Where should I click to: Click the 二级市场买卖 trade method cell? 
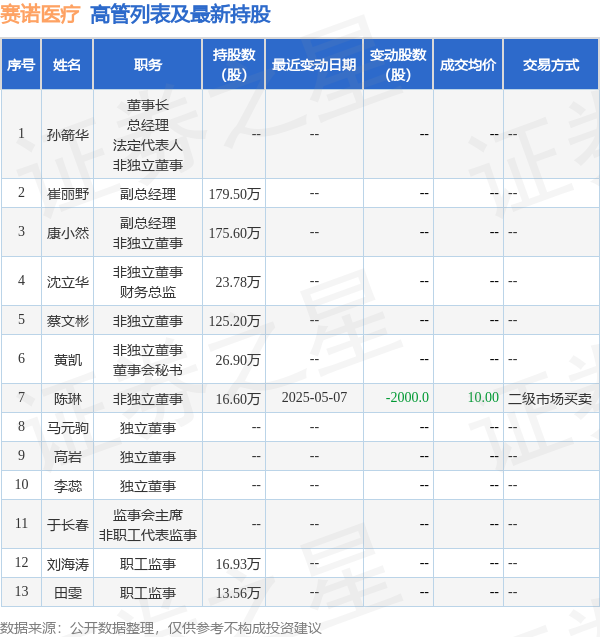pyautogui.click(x=550, y=399)
